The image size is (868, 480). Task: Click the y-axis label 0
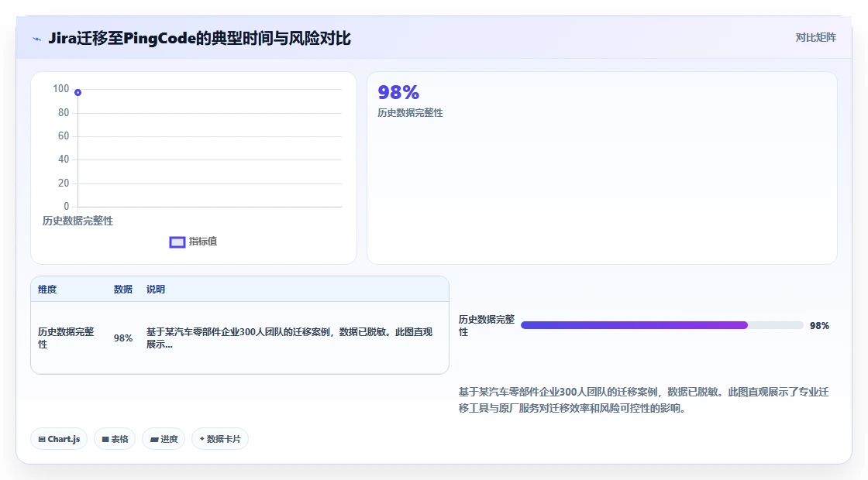click(67, 206)
